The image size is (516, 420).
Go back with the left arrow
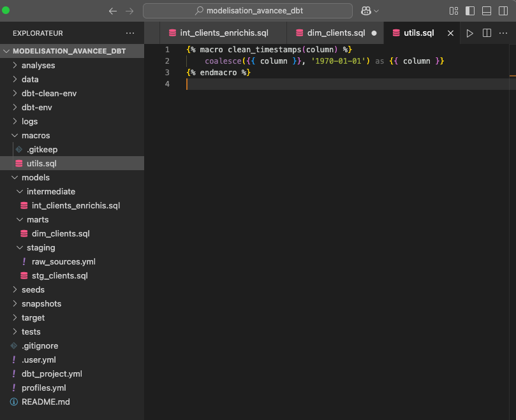point(112,11)
